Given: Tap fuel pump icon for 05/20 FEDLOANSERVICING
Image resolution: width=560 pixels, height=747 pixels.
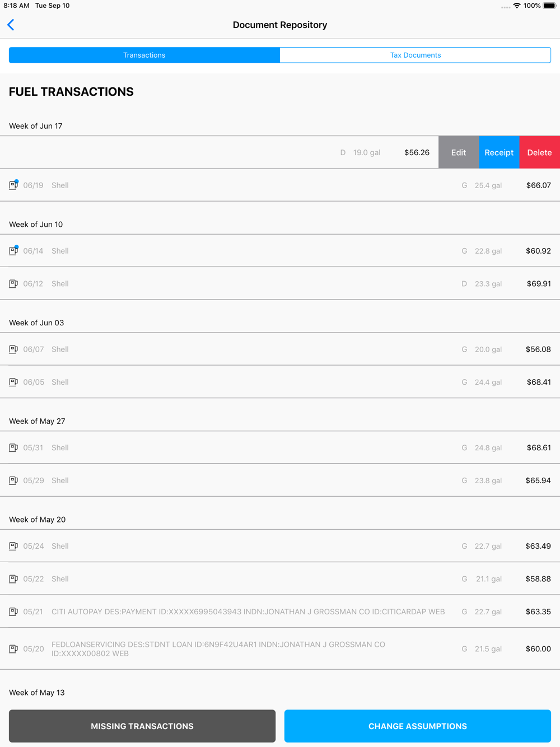Looking at the screenshot, I should point(13,648).
